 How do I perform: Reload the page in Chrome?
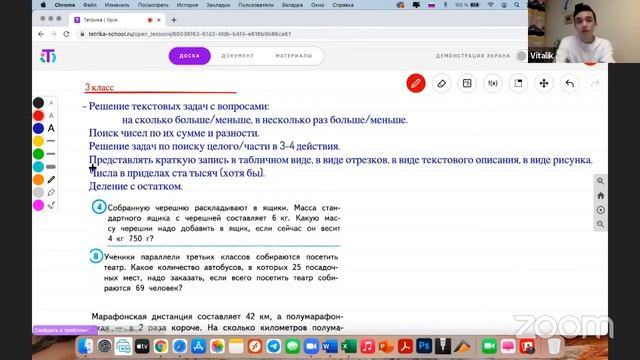tap(66, 34)
